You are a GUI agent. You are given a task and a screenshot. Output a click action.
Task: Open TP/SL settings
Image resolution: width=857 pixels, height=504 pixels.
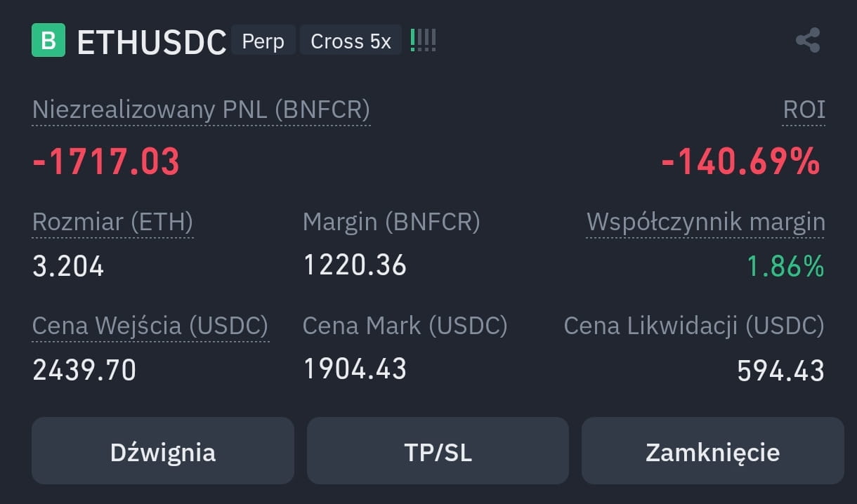pos(438,451)
